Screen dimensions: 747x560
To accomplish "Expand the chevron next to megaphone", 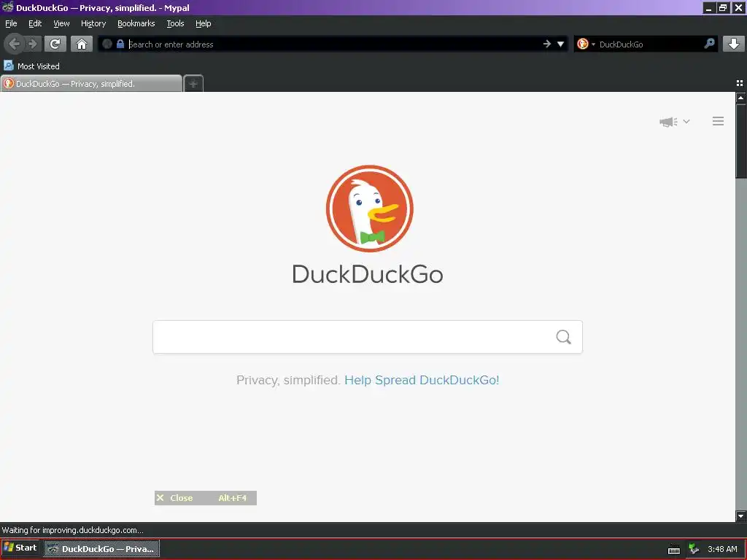I will point(686,122).
